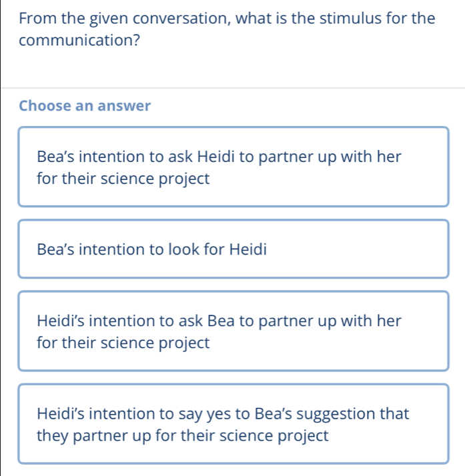Click the question text about the stimulus

coord(227,29)
